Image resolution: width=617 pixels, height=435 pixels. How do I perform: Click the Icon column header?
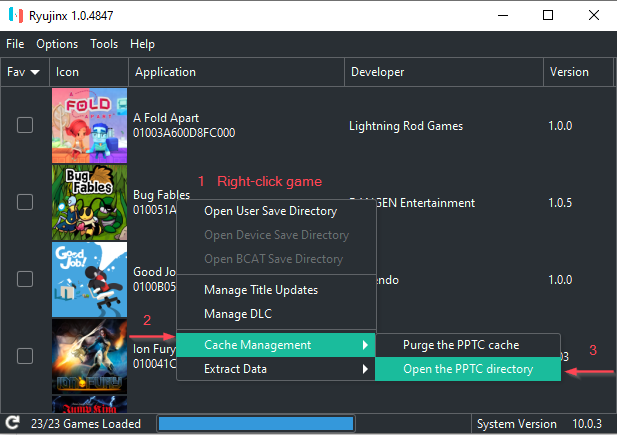pos(89,72)
